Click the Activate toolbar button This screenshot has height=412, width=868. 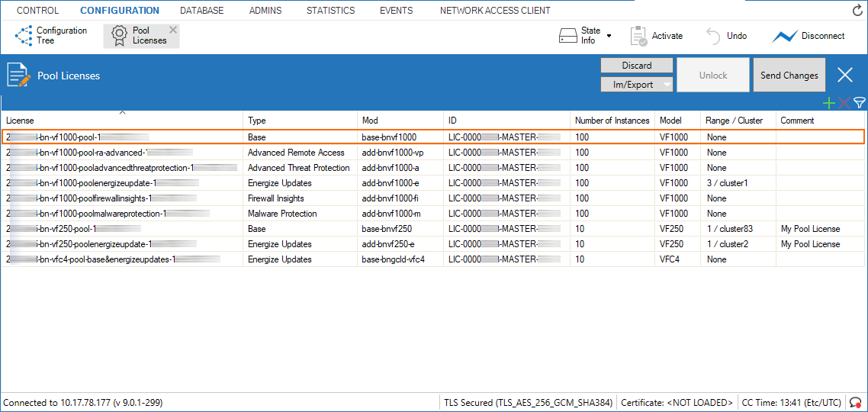pyautogui.click(x=657, y=36)
